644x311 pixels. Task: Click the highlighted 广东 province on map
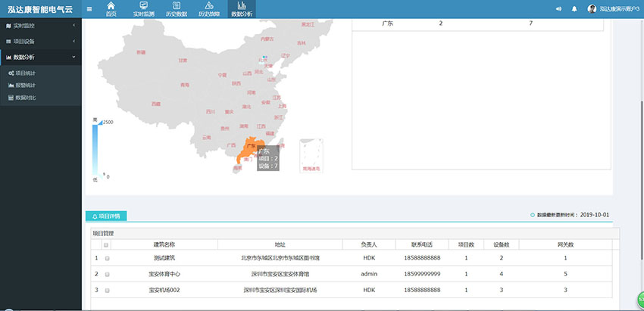tap(246, 148)
